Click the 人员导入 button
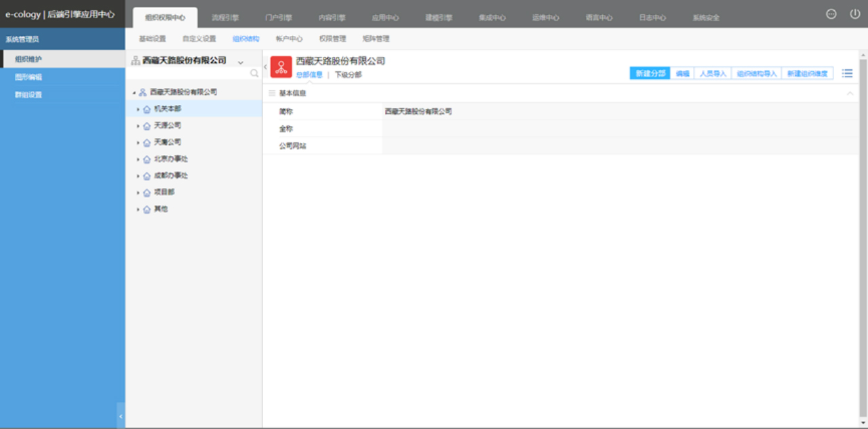Screen dimensions: 868x429 (713, 73)
